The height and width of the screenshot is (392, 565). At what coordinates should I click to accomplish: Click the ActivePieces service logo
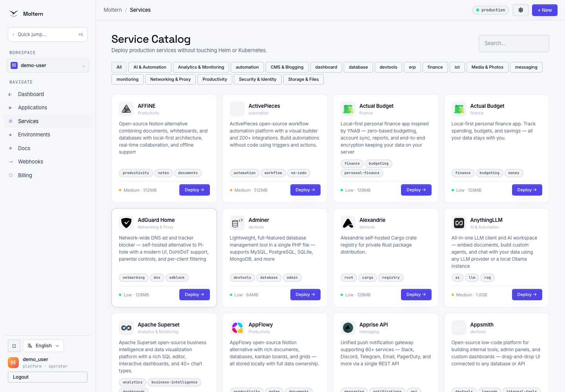pos(237,109)
